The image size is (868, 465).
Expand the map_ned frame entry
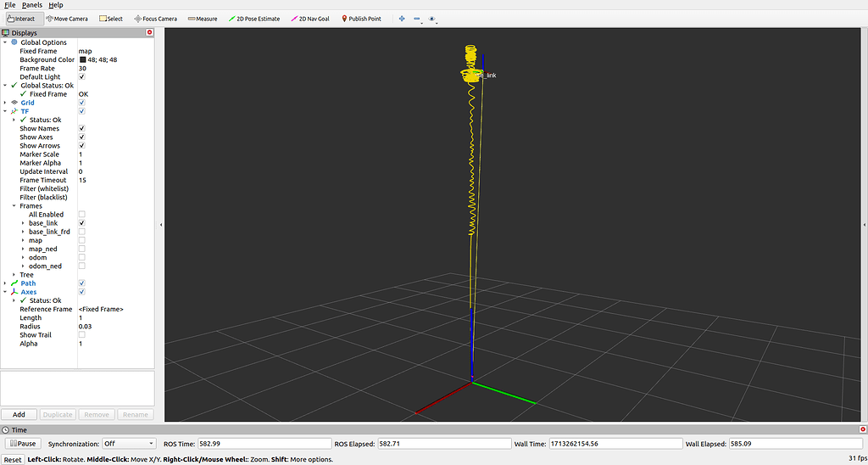coord(23,249)
